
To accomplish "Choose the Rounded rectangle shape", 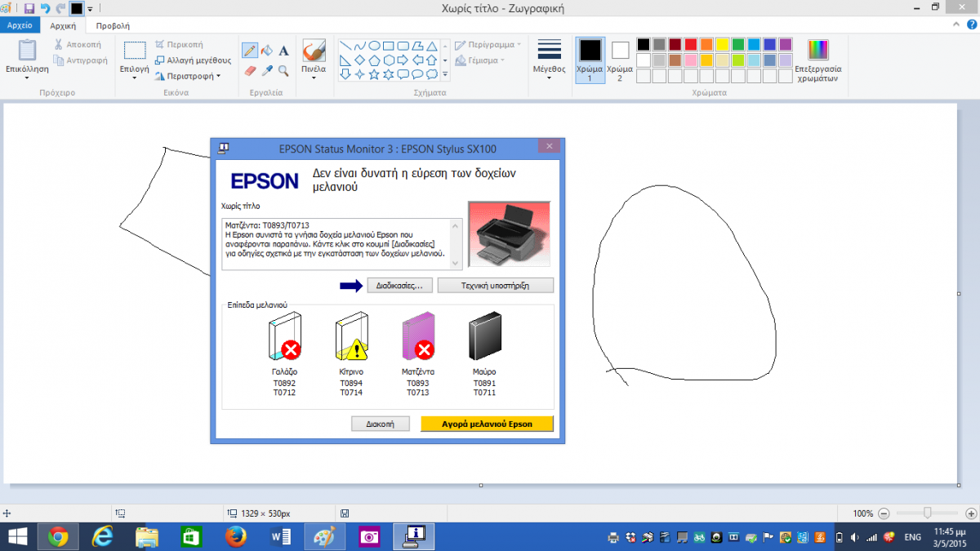I will click(403, 46).
